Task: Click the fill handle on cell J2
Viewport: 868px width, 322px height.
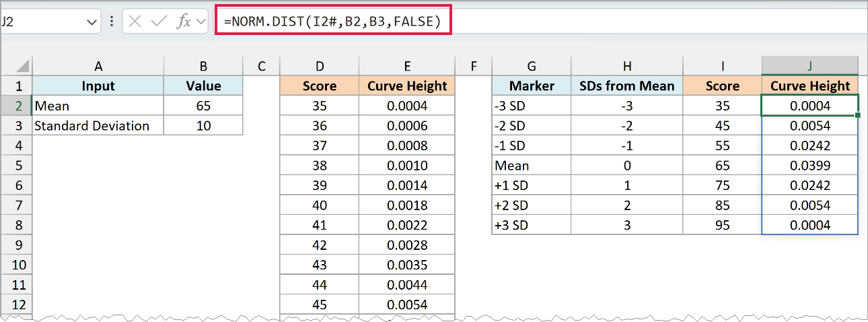Action: click(x=858, y=115)
